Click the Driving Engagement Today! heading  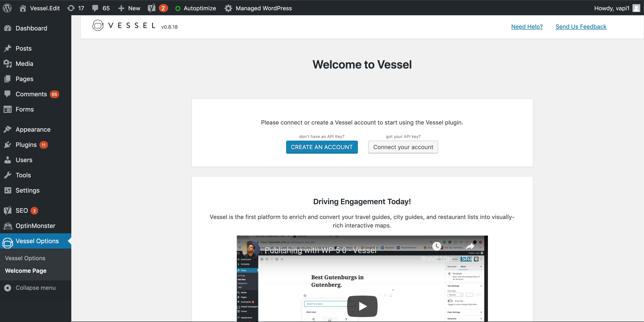click(362, 202)
